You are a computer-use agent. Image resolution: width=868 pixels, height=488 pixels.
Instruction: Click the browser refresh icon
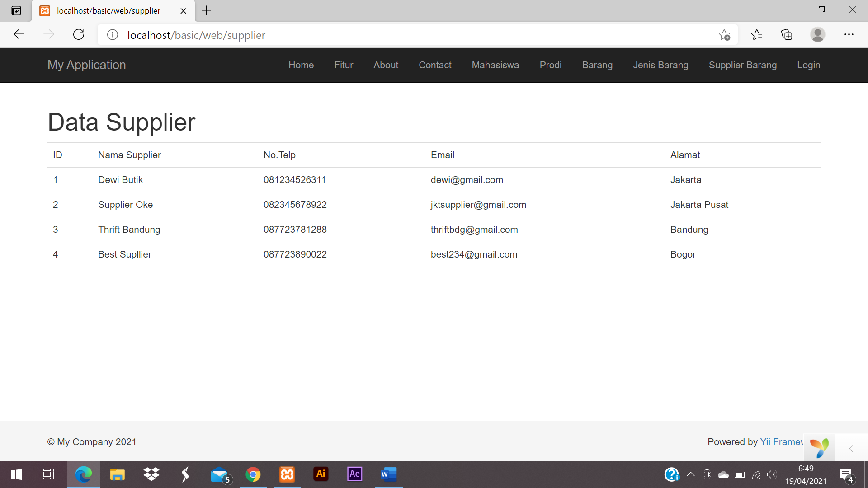(79, 35)
